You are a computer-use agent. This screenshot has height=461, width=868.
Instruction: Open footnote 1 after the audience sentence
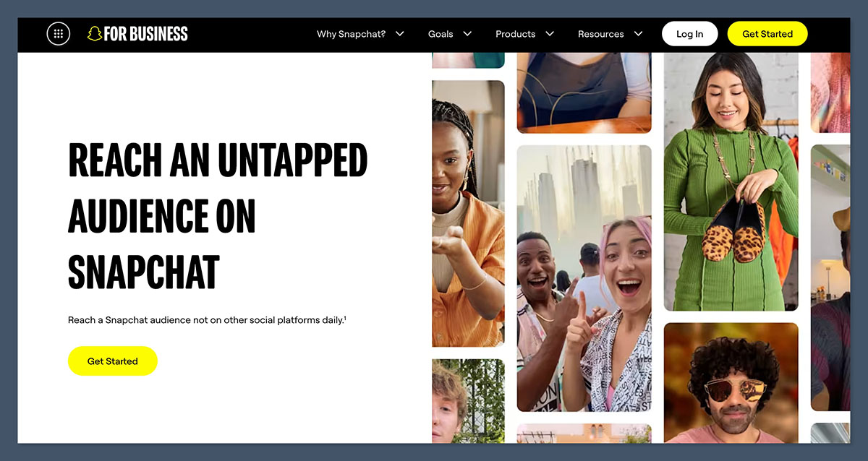coord(345,316)
